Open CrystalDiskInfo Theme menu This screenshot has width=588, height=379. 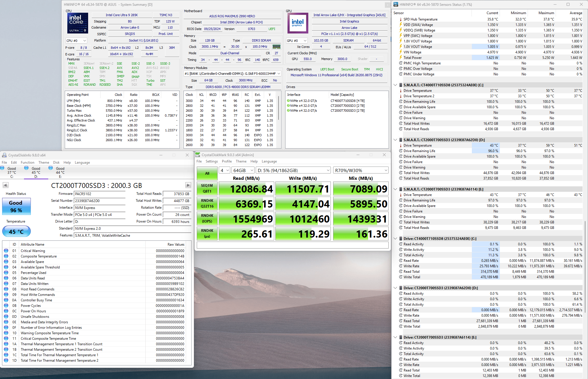[x=44, y=163]
